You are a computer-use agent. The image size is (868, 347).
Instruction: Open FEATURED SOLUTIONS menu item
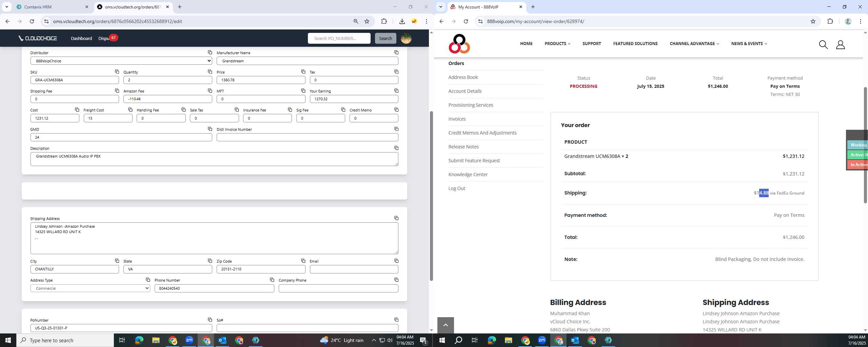click(x=635, y=44)
